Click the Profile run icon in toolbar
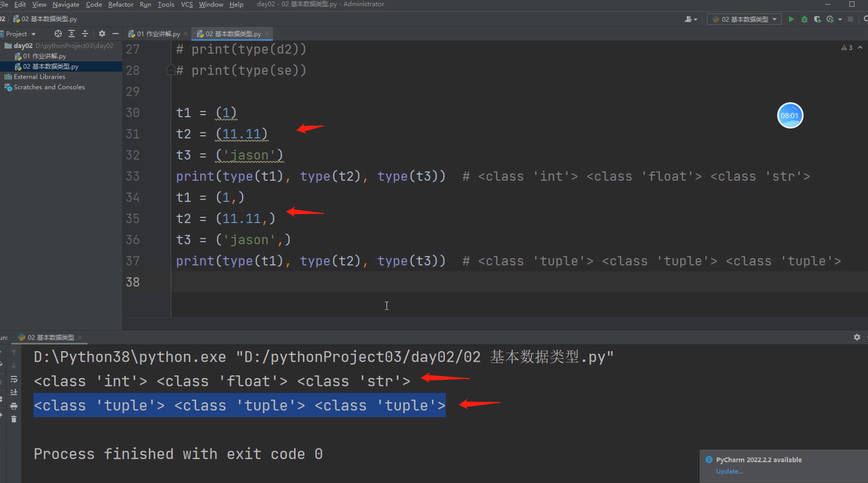868x483 pixels. [x=830, y=19]
